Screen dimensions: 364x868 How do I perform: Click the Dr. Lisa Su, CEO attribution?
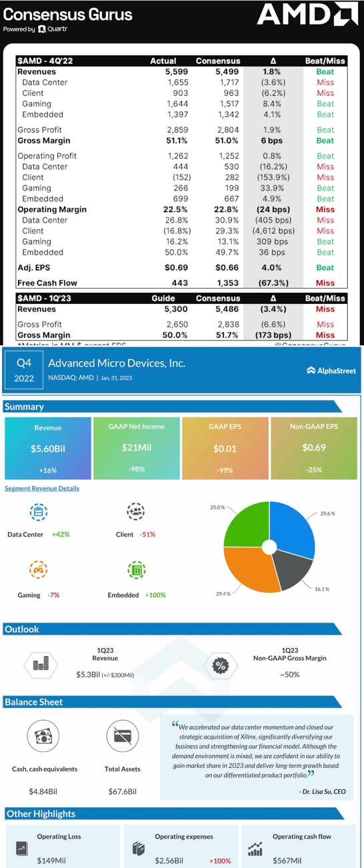click(x=323, y=791)
